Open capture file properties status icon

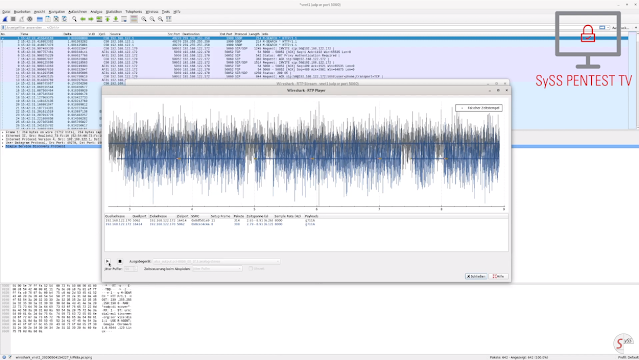click(x=10, y=357)
